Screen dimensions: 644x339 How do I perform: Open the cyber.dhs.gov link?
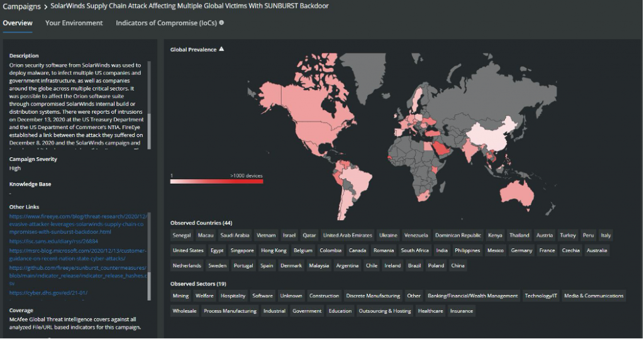click(x=48, y=292)
